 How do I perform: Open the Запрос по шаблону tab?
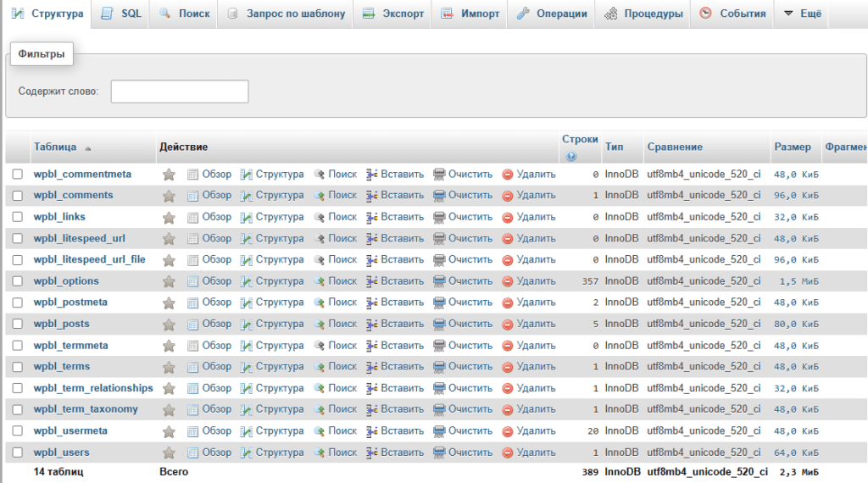point(287,14)
